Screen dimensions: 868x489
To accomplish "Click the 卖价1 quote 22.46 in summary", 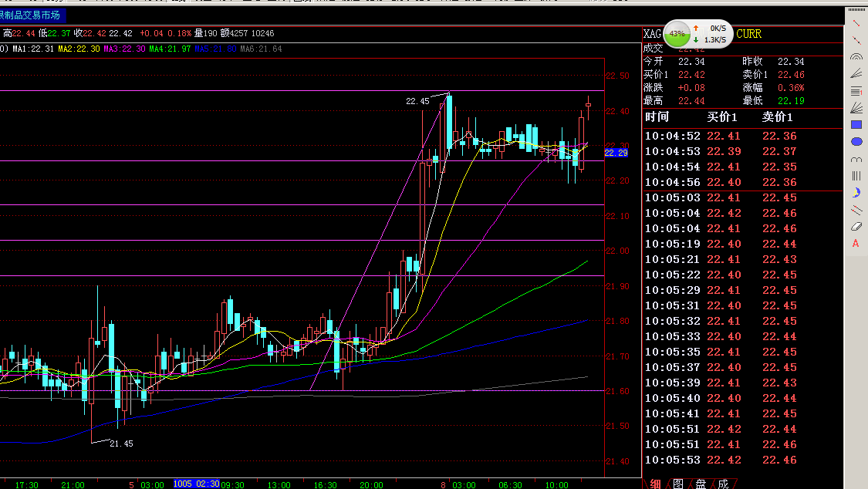I will [791, 75].
